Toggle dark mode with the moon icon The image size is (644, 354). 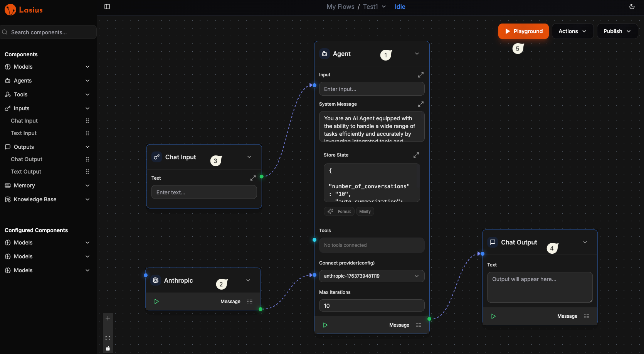pyautogui.click(x=632, y=7)
